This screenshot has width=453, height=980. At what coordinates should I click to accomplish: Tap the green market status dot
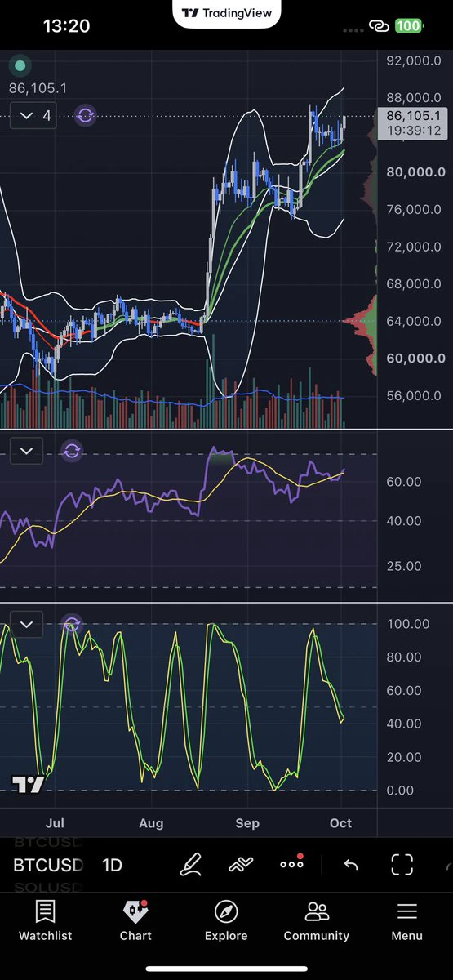20,66
